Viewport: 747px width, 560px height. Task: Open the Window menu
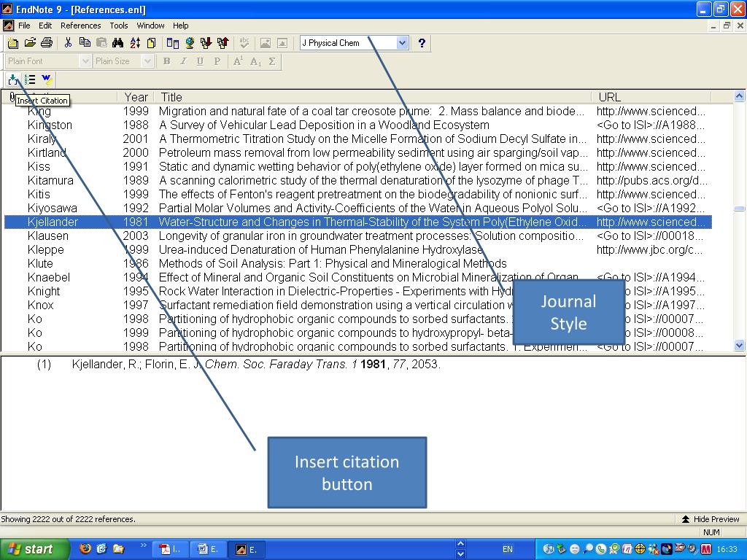150,26
